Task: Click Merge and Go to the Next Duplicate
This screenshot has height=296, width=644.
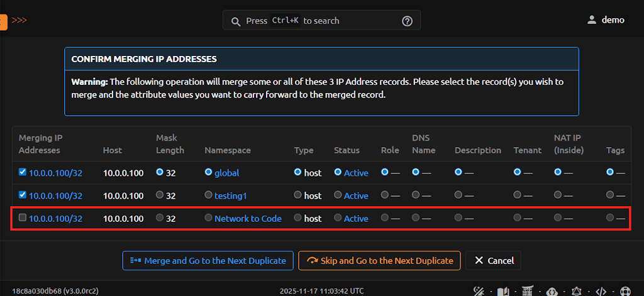Action: [x=208, y=260]
